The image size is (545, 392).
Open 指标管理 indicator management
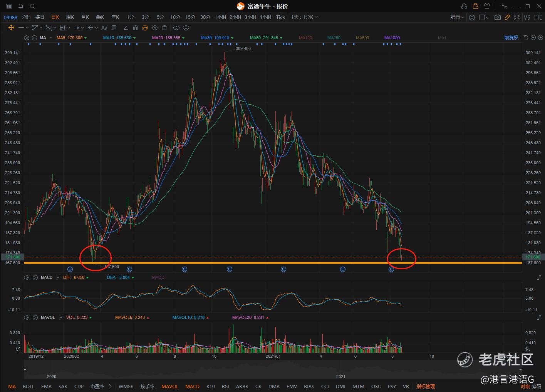426,386
